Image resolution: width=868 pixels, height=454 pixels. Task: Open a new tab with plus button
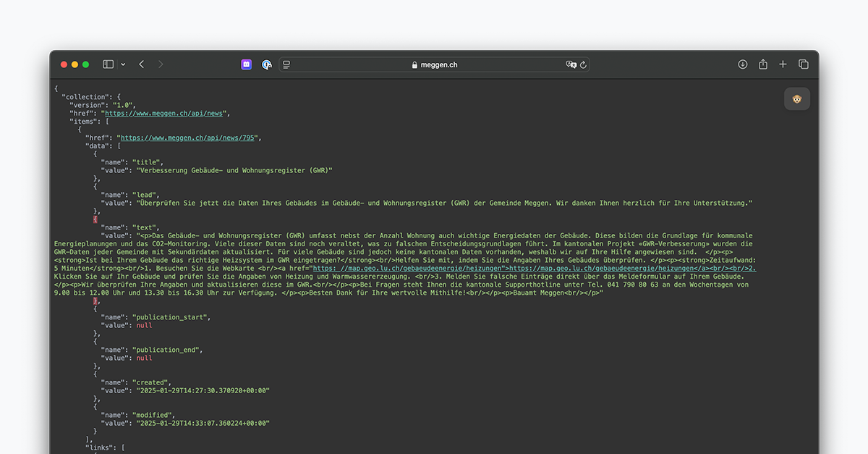783,64
